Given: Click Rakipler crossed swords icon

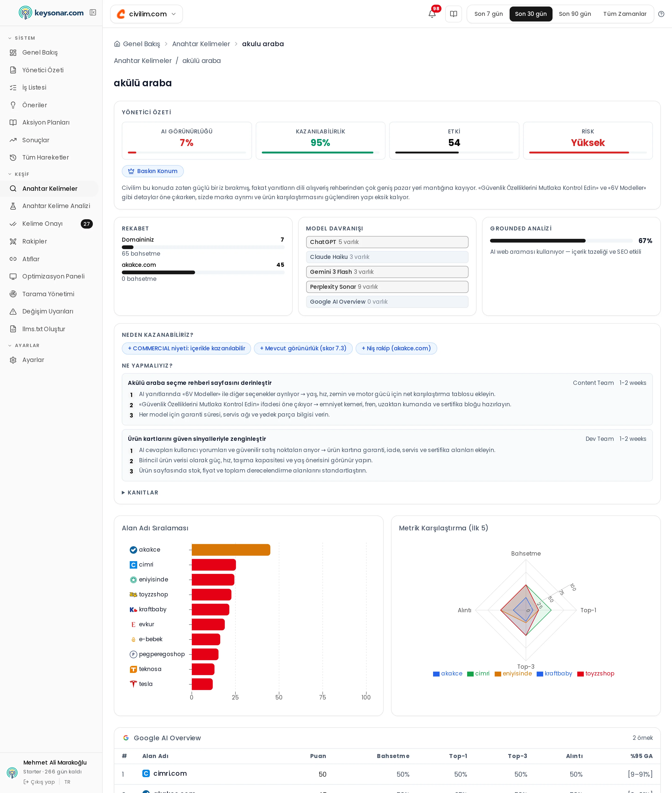Looking at the screenshot, I should [13, 241].
